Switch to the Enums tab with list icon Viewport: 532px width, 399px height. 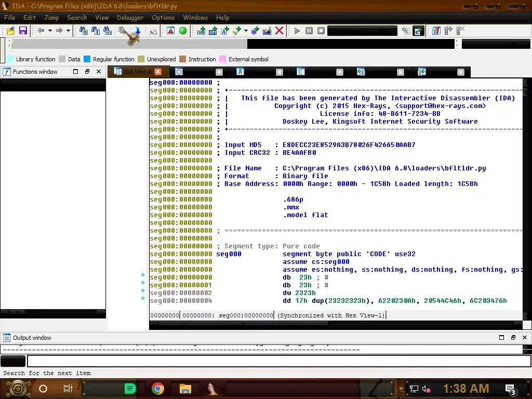(301, 72)
